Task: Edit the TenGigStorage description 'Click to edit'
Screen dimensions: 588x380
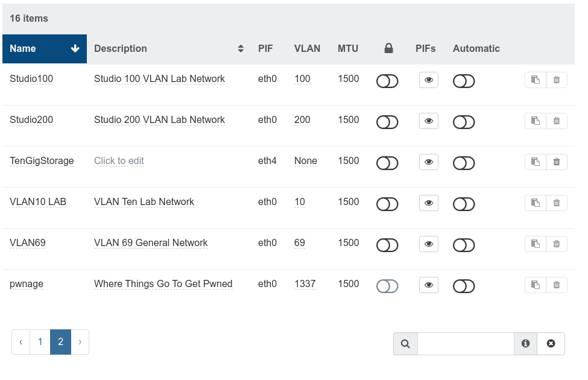Action: 119,161
